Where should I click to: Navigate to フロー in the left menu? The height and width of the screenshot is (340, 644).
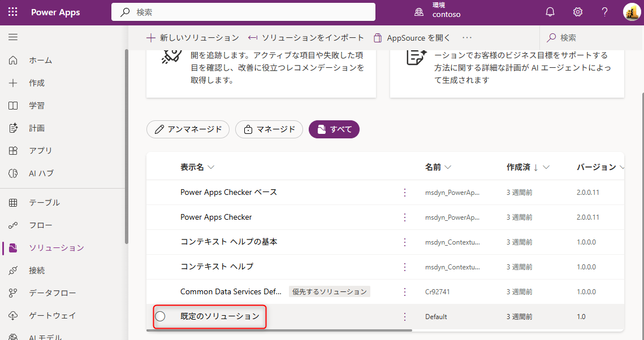point(40,225)
